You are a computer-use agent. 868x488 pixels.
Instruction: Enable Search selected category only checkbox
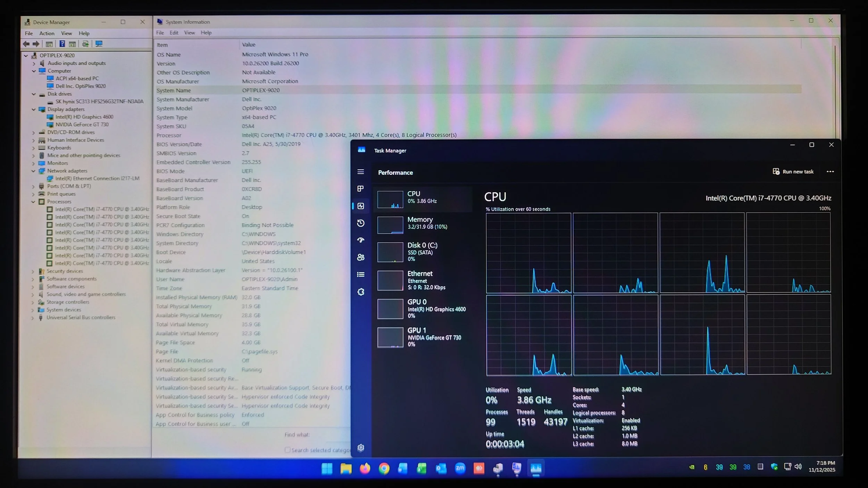pyautogui.click(x=287, y=450)
